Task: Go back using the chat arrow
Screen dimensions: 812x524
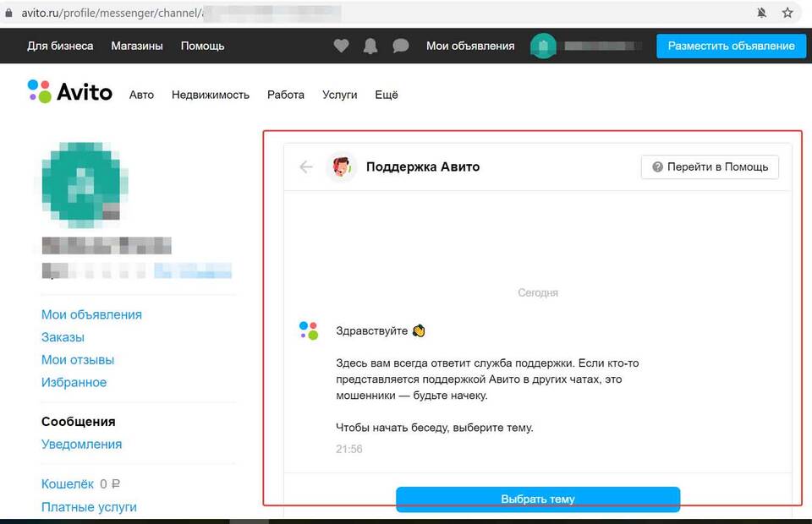Action: pos(306,167)
